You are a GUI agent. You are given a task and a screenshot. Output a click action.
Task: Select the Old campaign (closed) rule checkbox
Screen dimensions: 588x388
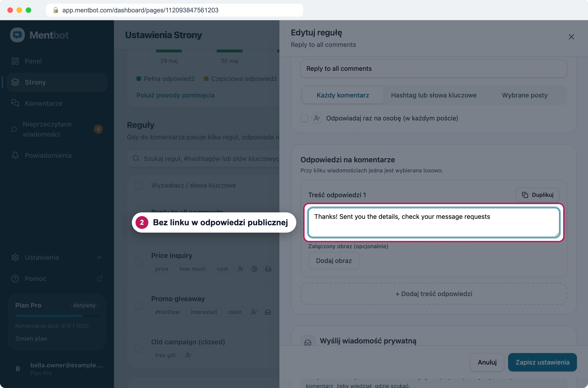[138, 348]
